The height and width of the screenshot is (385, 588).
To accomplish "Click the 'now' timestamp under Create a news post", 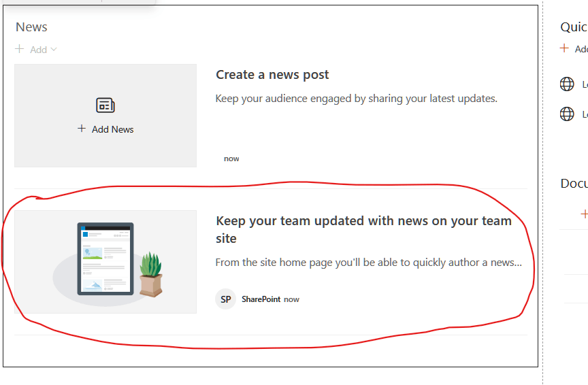I will click(x=231, y=158).
